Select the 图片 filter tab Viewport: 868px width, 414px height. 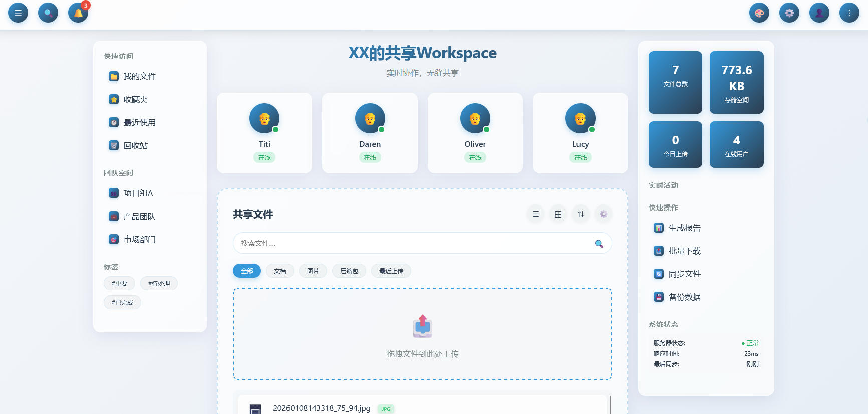313,271
